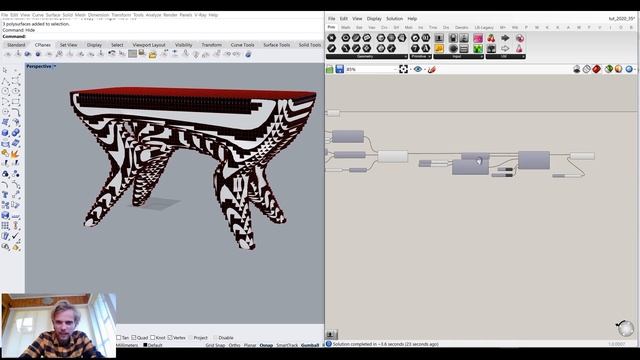The image size is (640, 360).
Task: Click the compass widget on the Grasshopper canvas
Action: (625, 328)
